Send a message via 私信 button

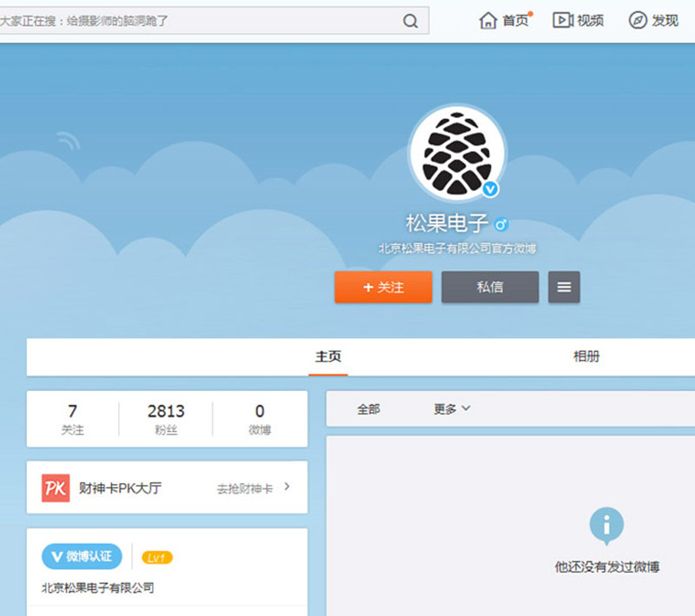tap(490, 288)
